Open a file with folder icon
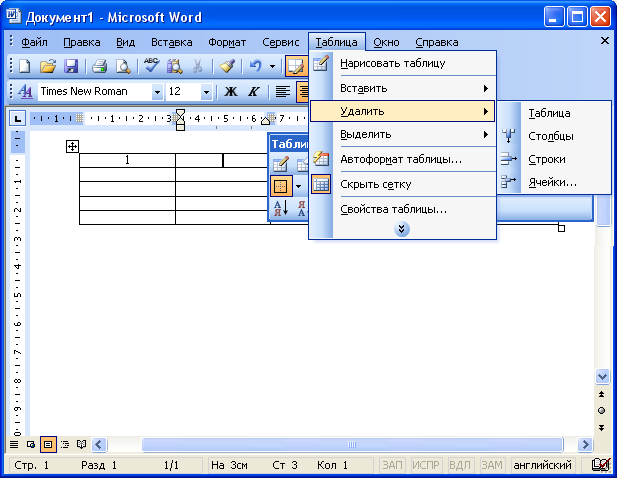 [x=48, y=66]
